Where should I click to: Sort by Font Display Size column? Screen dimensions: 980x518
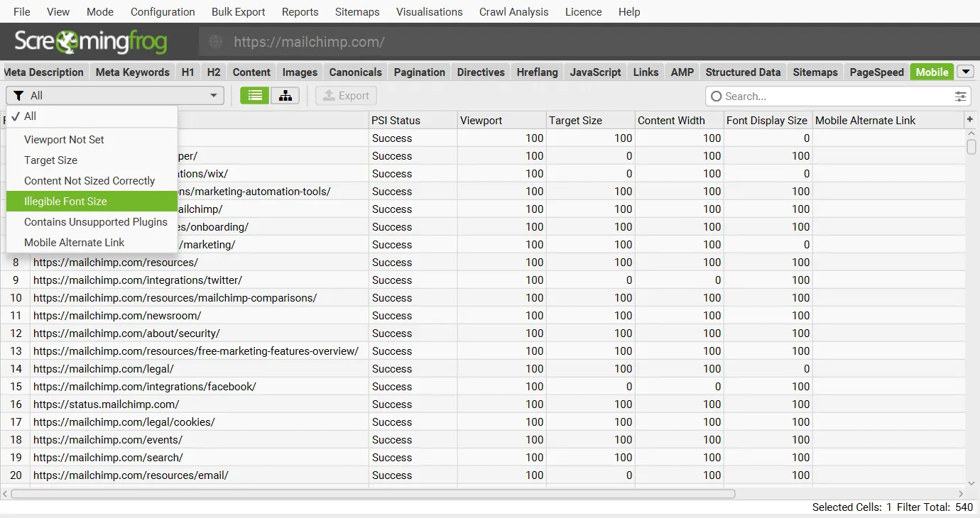click(766, 121)
